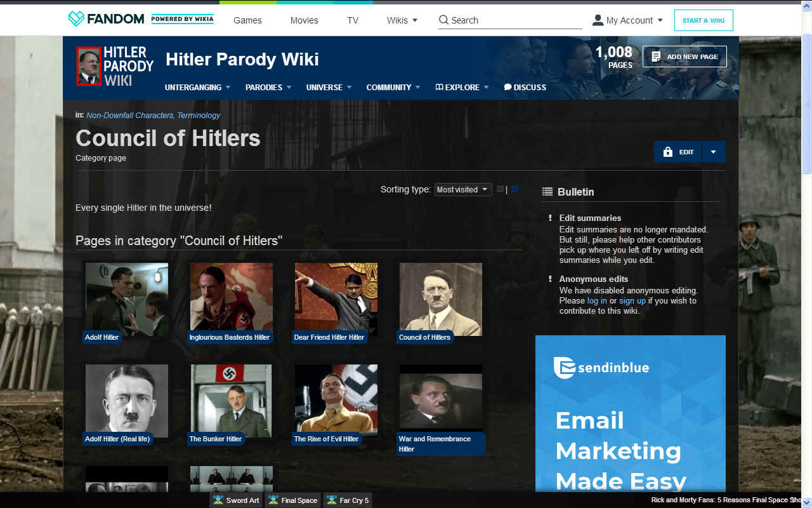Open the DISCUSS menu item
Viewport: 812px width, 508px height.
pyautogui.click(x=525, y=87)
